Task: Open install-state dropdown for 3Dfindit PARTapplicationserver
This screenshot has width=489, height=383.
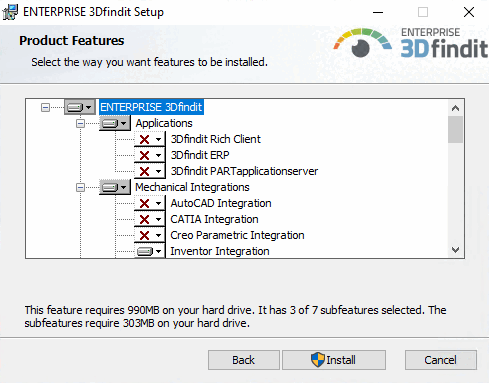Action: (x=150, y=171)
